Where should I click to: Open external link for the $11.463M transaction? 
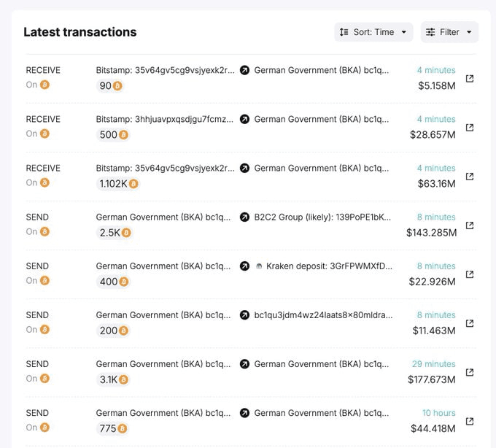tap(470, 323)
